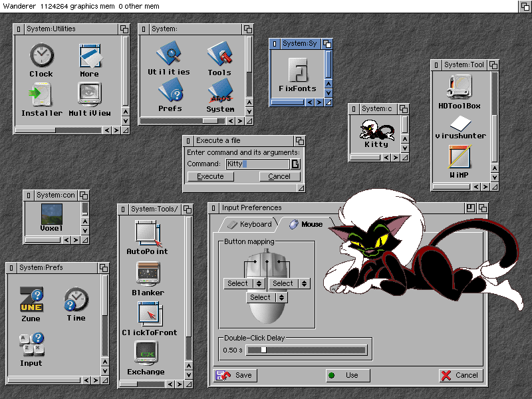Screen dimensions: 532x399
Task: Click the file requester icon beside Command field
Action: pyautogui.click(x=295, y=164)
